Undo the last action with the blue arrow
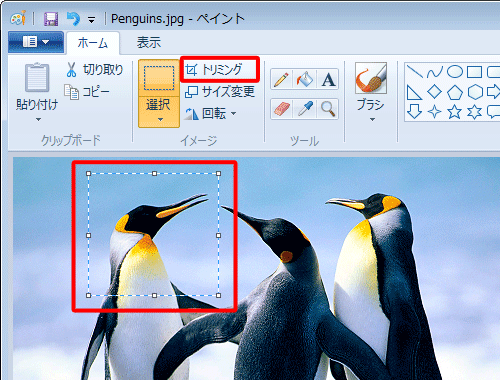The image size is (500, 380). (73, 18)
